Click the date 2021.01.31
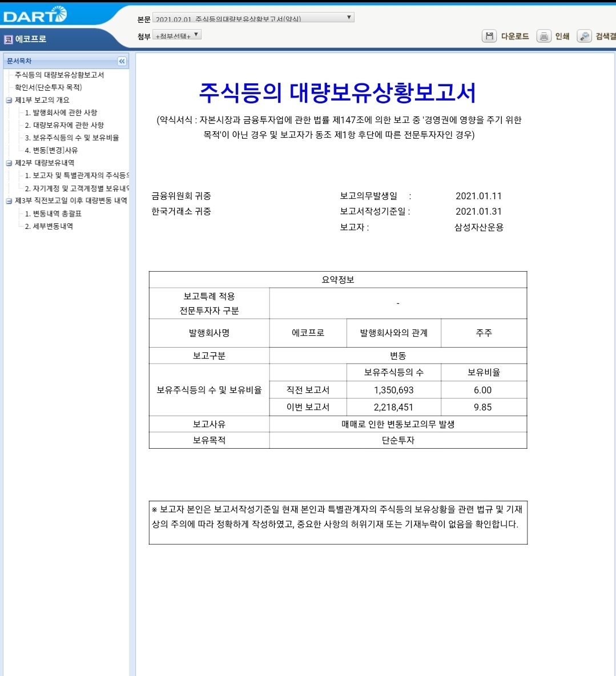Image resolution: width=616 pixels, height=676 pixels. [x=478, y=211]
